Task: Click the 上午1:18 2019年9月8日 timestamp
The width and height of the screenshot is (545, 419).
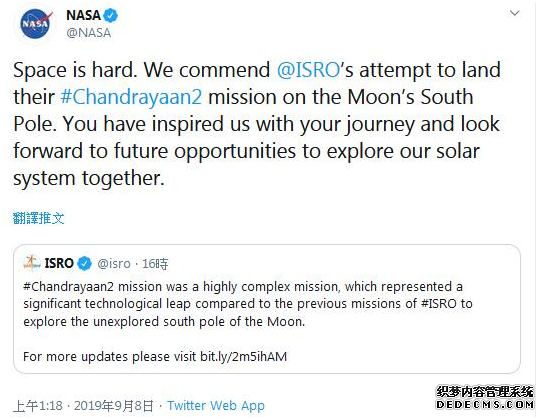Action: tap(83, 405)
